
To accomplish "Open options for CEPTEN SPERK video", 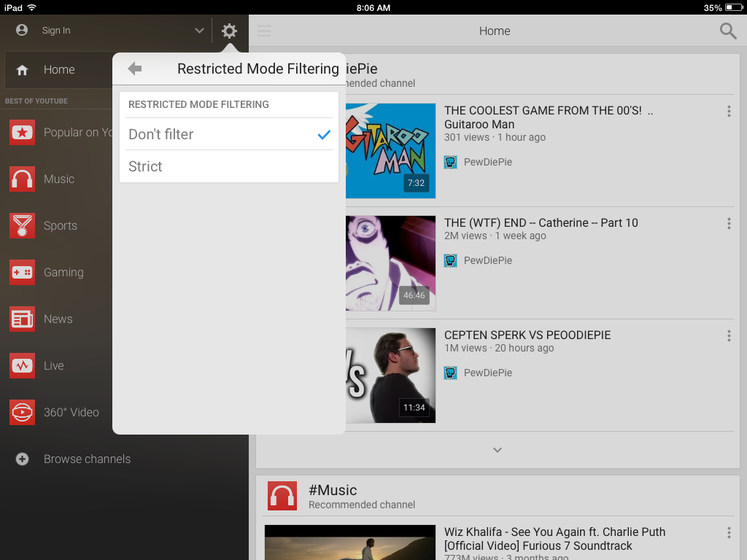I will point(729,336).
